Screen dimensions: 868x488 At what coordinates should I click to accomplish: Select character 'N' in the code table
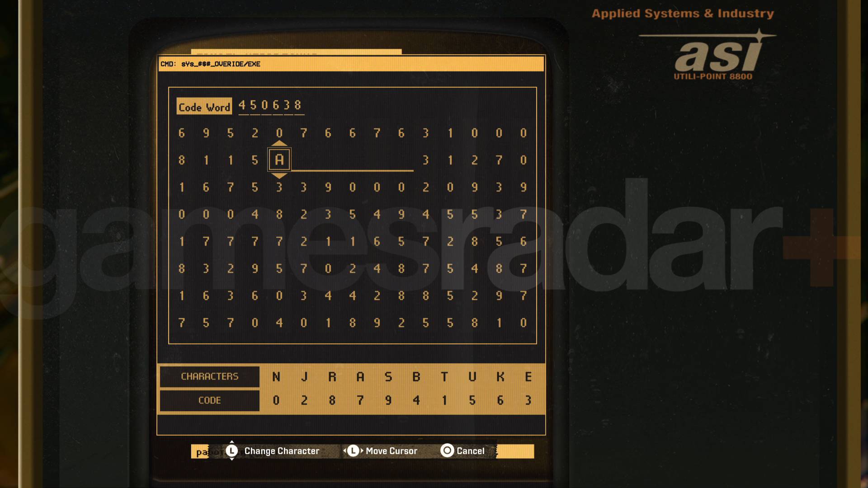275,375
